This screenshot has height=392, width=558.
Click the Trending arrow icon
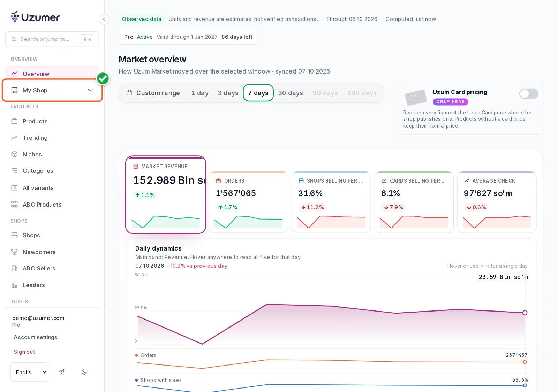14,138
